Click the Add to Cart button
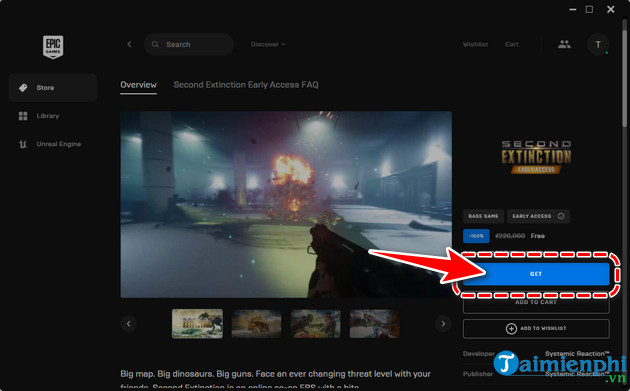This screenshot has height=391, width=630. pyautogui.click(x=536, y=303)
